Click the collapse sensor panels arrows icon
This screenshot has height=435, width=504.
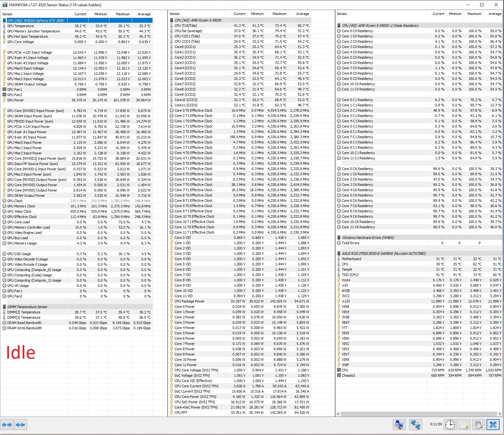pos(20,425)
